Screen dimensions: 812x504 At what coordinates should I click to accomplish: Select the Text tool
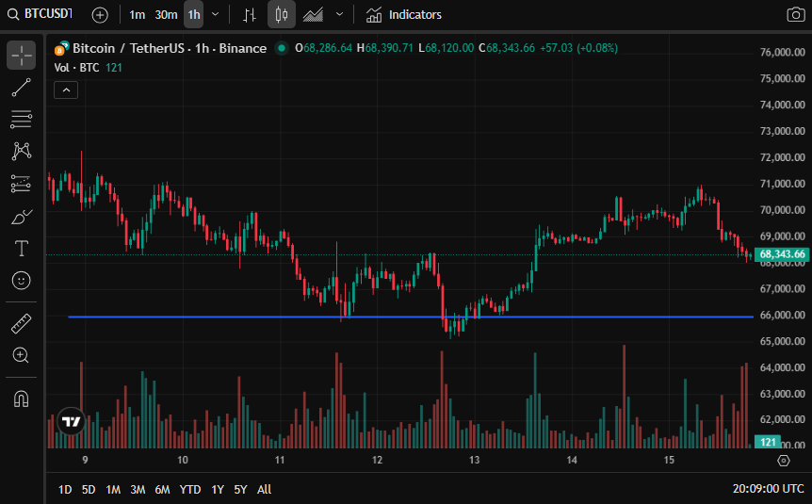[22, 249]
